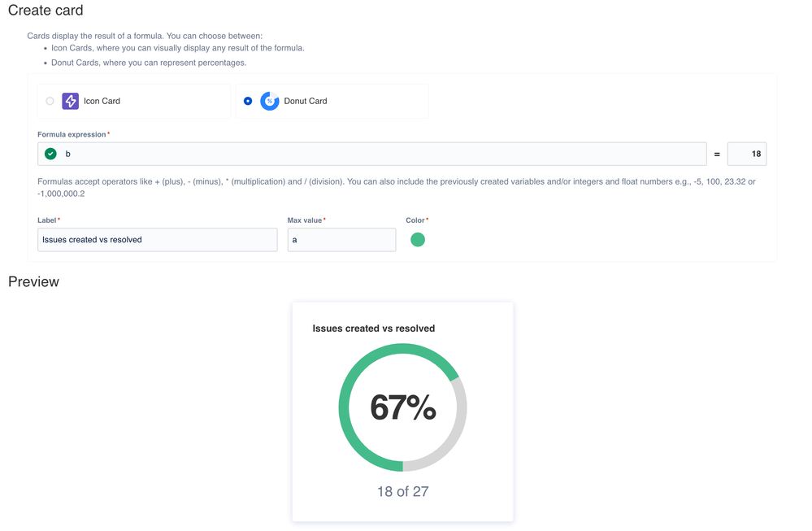
Task: Click the Formula expression field label
Action: (72, 134)
